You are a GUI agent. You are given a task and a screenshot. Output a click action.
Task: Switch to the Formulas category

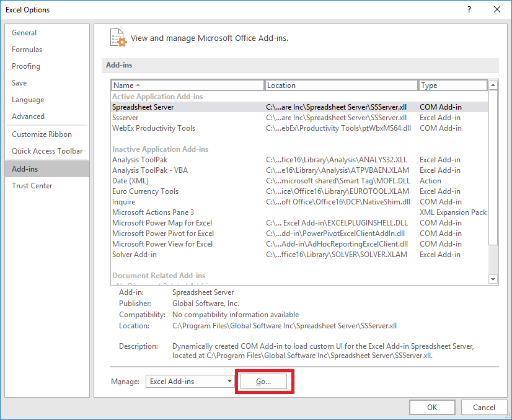tap(27, 50)
